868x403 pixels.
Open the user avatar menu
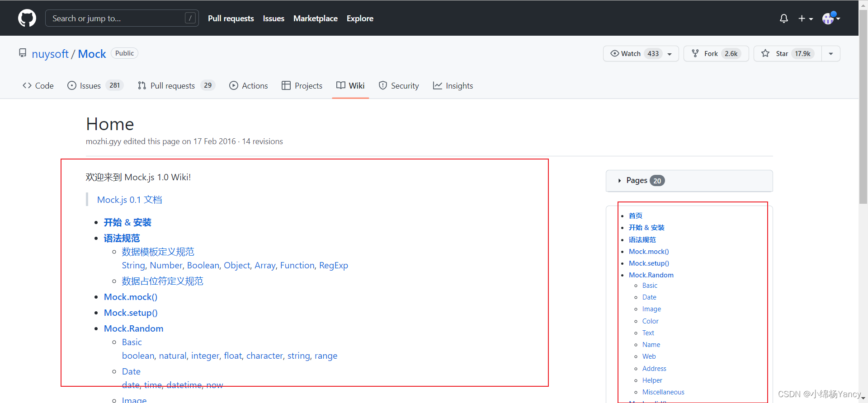click(x=831, y=18)
